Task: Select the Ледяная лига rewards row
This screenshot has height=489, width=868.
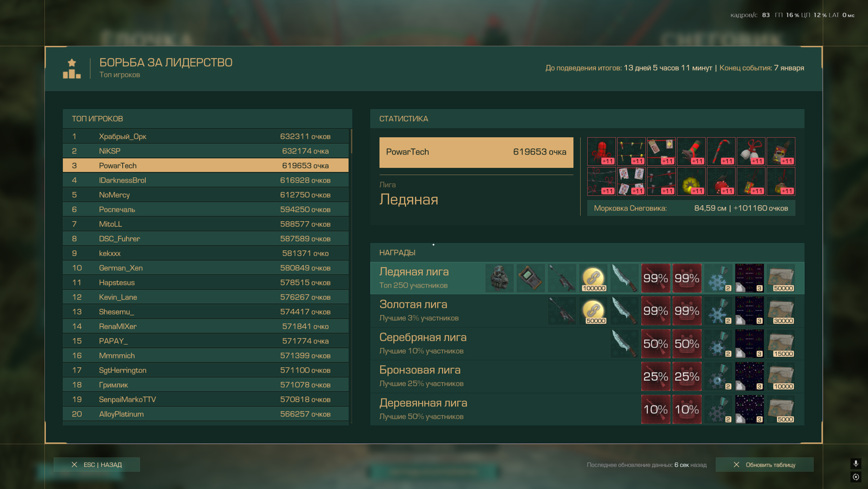Action: pyautogui.click(x=587, y=278)
